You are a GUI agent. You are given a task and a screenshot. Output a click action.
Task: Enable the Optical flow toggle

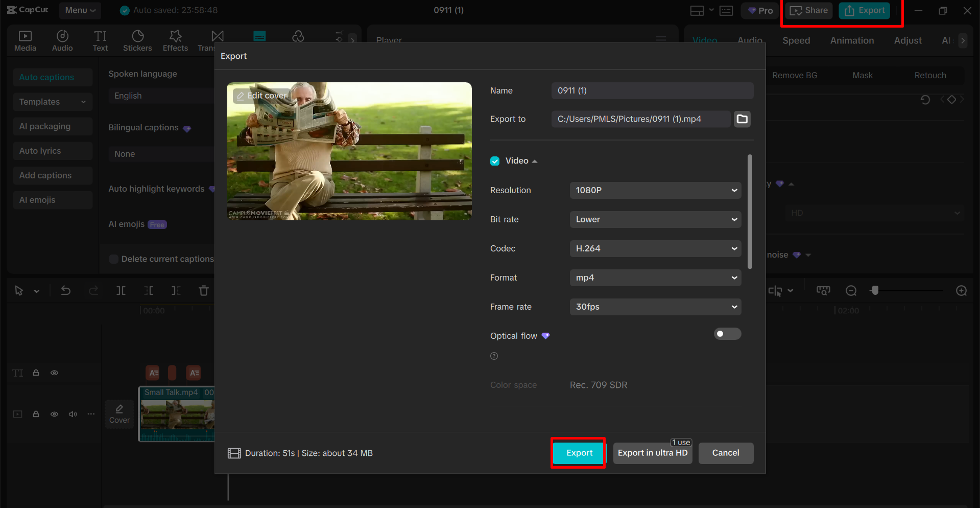pyautogui.click(x=727, y=334)
